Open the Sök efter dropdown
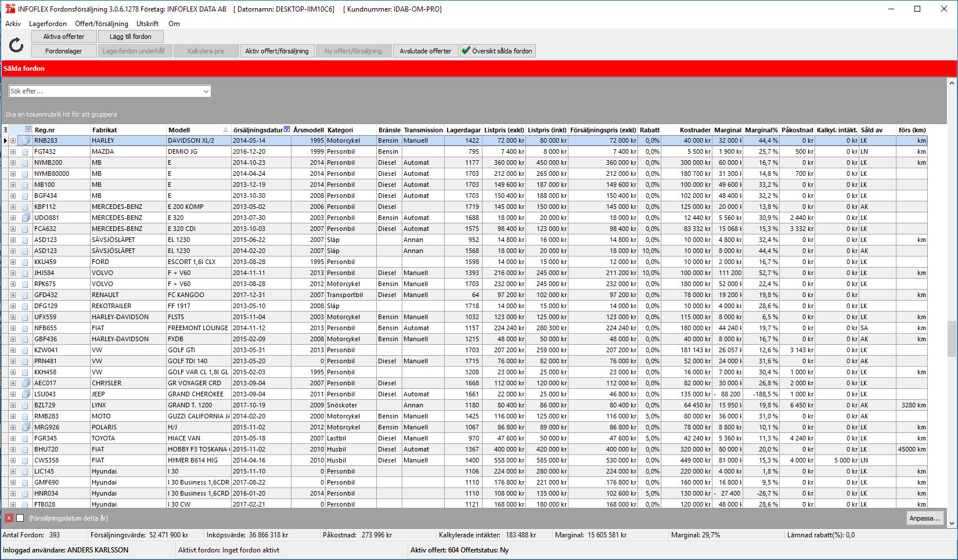 [x=206, y=91]
